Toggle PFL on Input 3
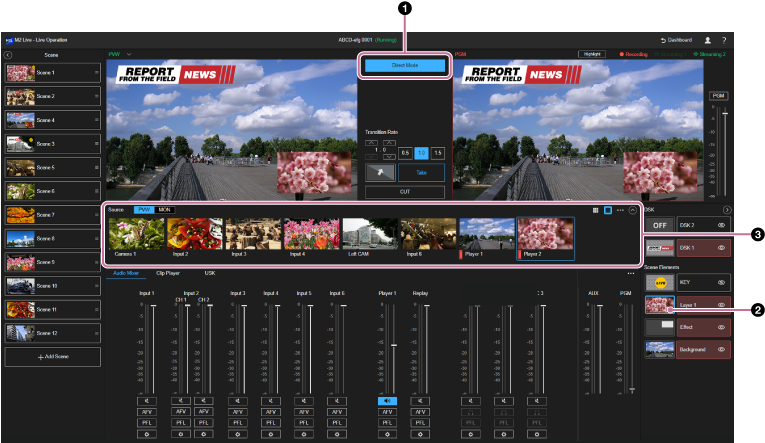This screenshot has height=443, width=765. (x=238, y=423)
